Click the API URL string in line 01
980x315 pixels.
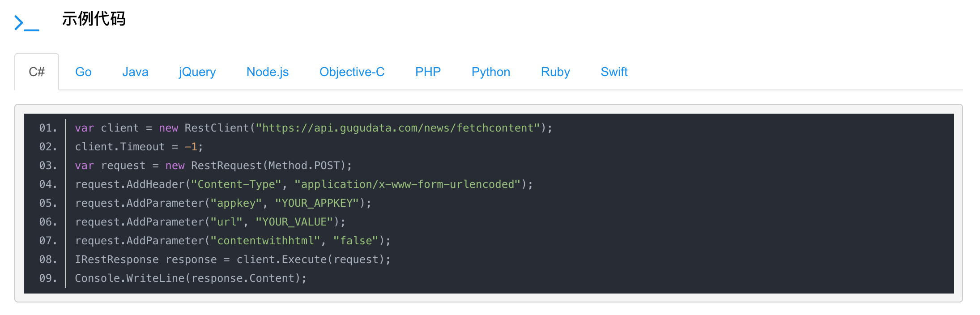pyautogui.click(x=397, y=128)
